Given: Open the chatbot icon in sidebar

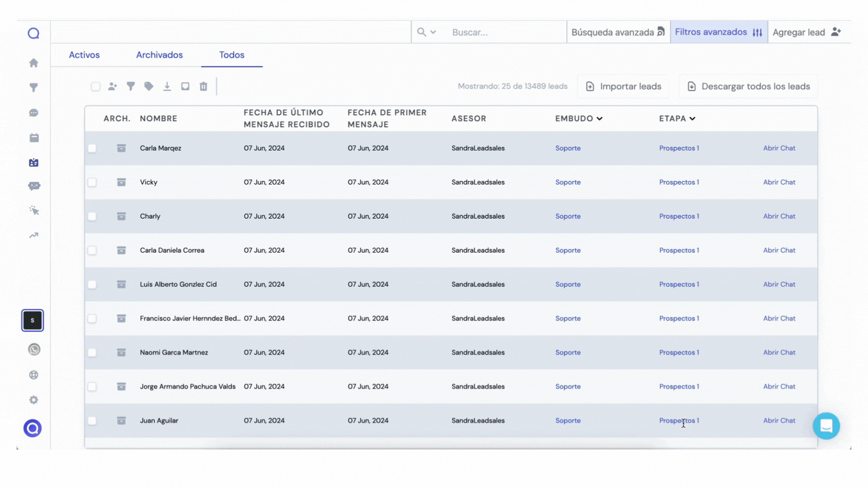Looking at the screenshot, I should [34, 186].
